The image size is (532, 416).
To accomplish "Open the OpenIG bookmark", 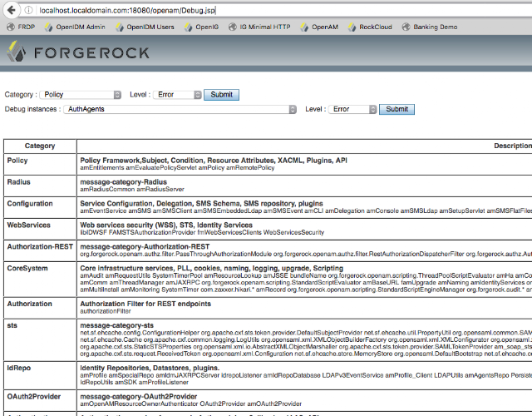I will (x=201, y=27).
